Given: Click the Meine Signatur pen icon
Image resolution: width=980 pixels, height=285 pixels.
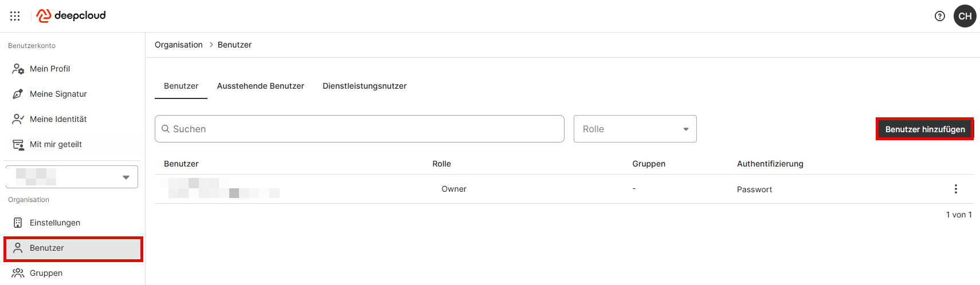Looking at the screenshot, I should tap(18, 94).
